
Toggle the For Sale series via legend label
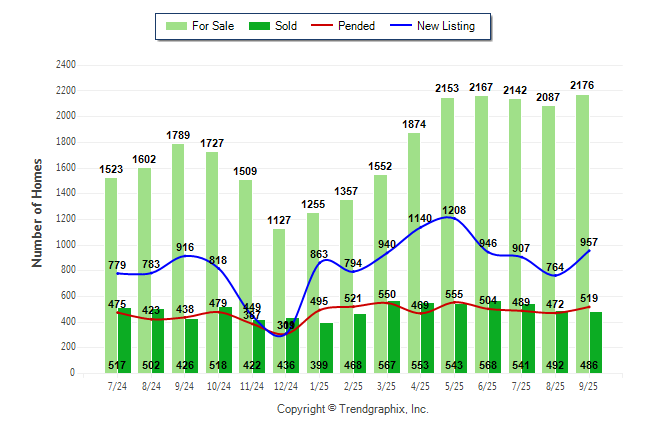(x=211, y=26)
